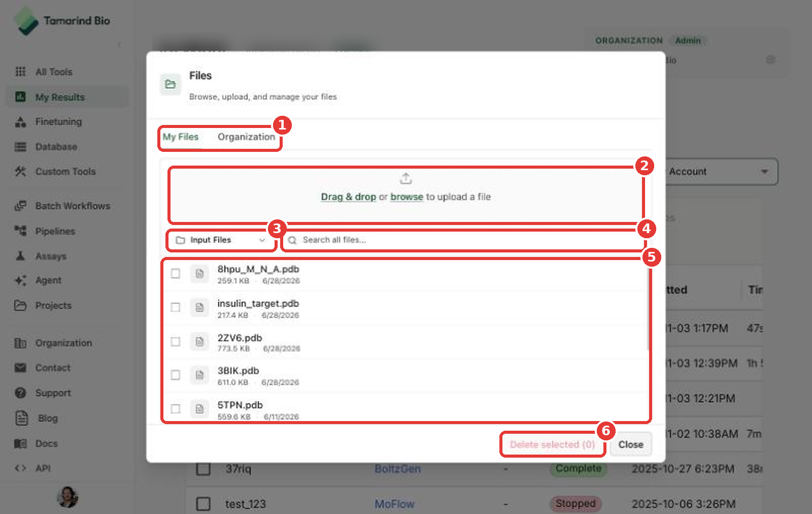Viewport: 812px width, 514px height.
Task: Select checkbox next to insulin_target.pdb
Action: 176,307
